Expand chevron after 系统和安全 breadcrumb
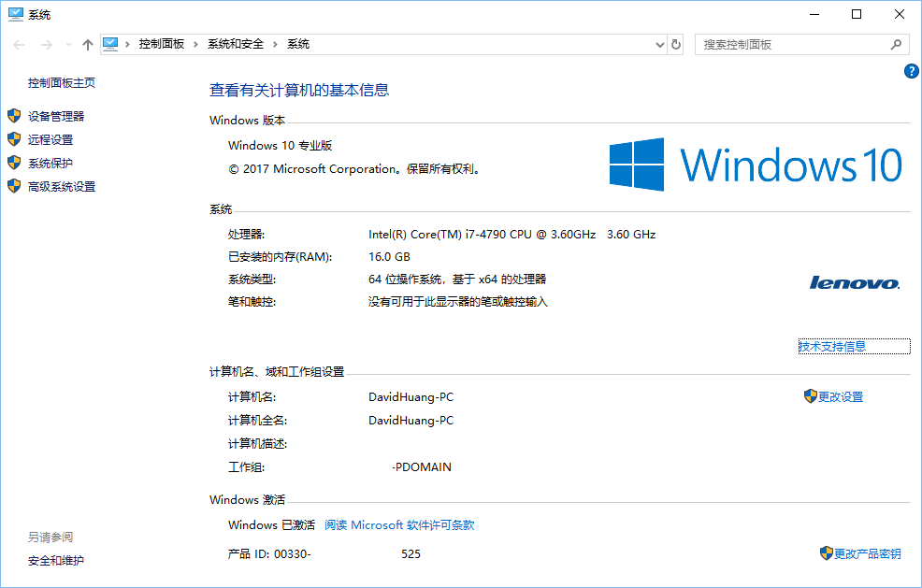The width and height of the screenshot is (922, 588). (x=275, y=44)
